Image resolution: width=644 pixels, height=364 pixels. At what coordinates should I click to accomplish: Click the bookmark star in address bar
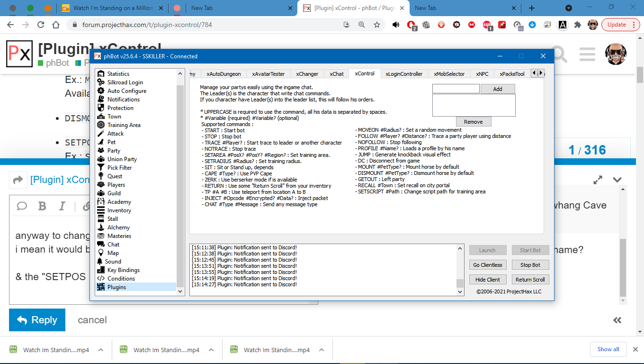click(377, 25)
